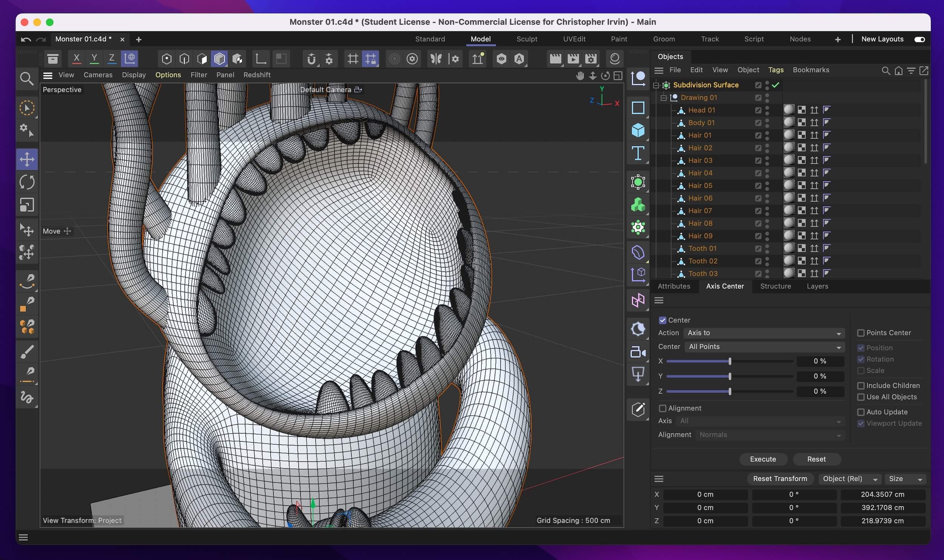
Task: Toggle the New Layouts switch
Action: (x=919, y=39)
